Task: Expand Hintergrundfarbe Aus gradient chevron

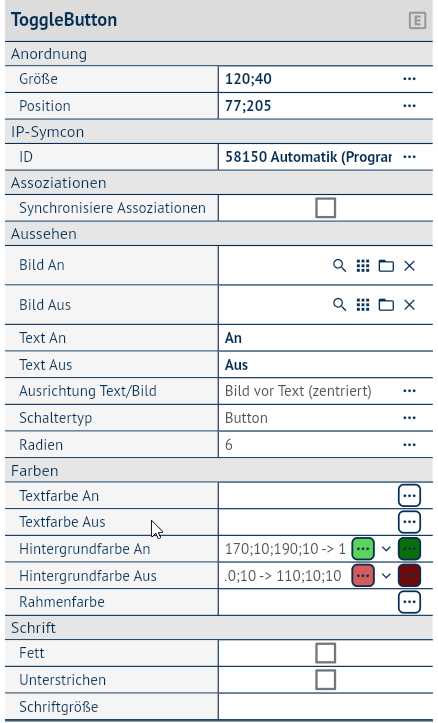Action: (x=386, y=575)
